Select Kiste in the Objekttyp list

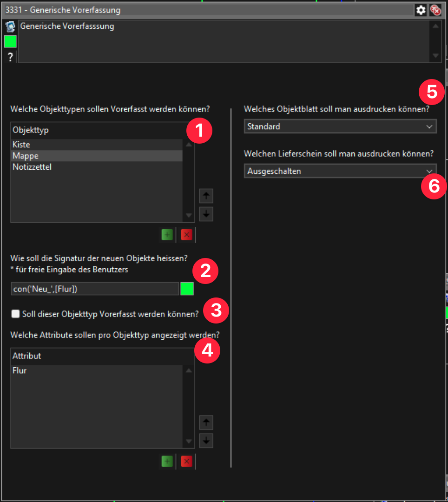click(x=21, y=145)
